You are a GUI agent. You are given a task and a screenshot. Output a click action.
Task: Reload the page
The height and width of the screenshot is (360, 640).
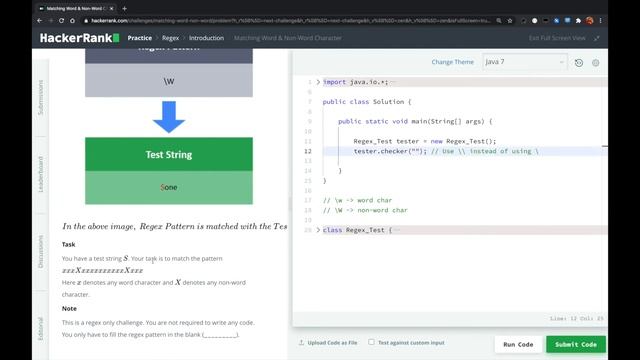coord(61,20)
